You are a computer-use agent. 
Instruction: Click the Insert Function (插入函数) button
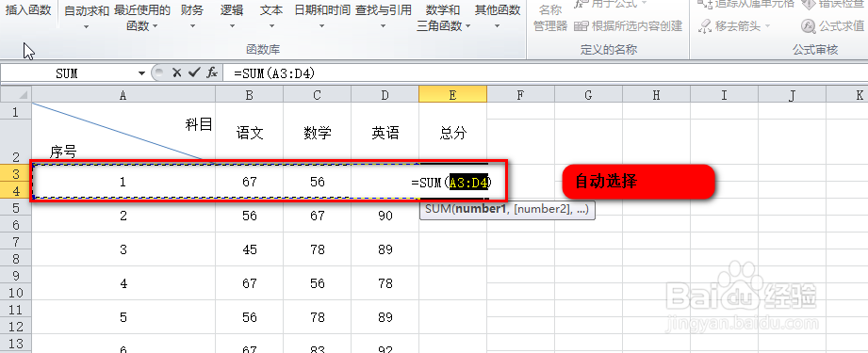[28, 10]
